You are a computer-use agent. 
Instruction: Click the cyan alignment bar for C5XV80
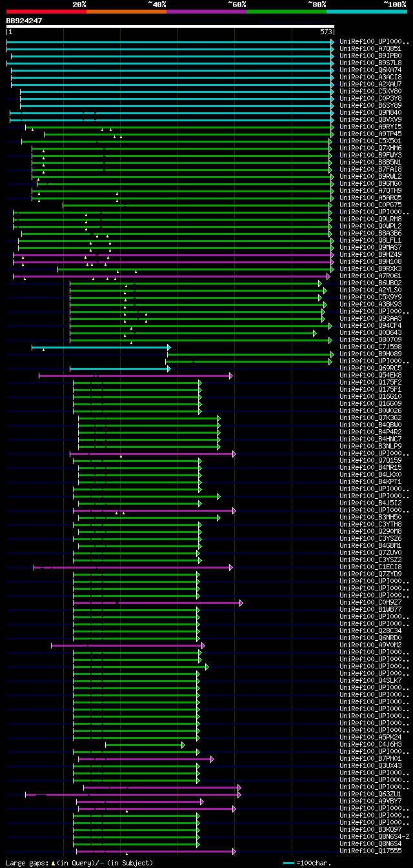177,91
